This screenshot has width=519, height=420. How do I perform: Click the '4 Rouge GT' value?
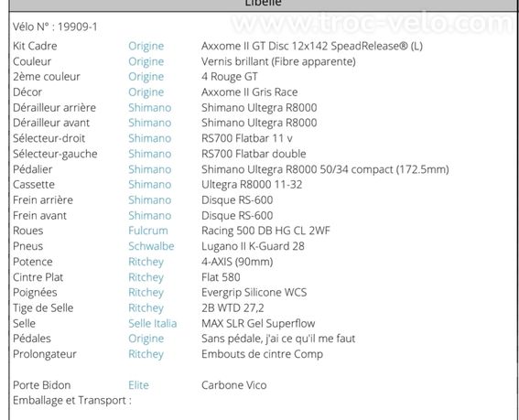point(230,77)
